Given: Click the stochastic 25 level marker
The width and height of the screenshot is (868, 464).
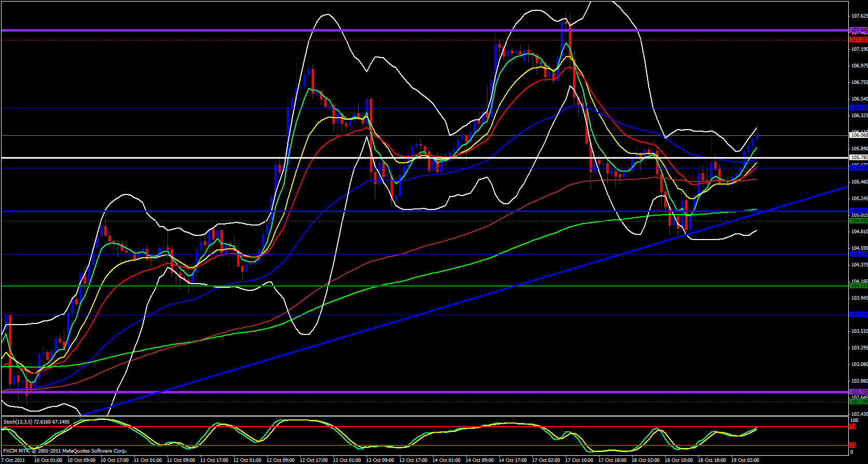Looking at the screenshot, I should pyautogui.click(x=853, y=445).
